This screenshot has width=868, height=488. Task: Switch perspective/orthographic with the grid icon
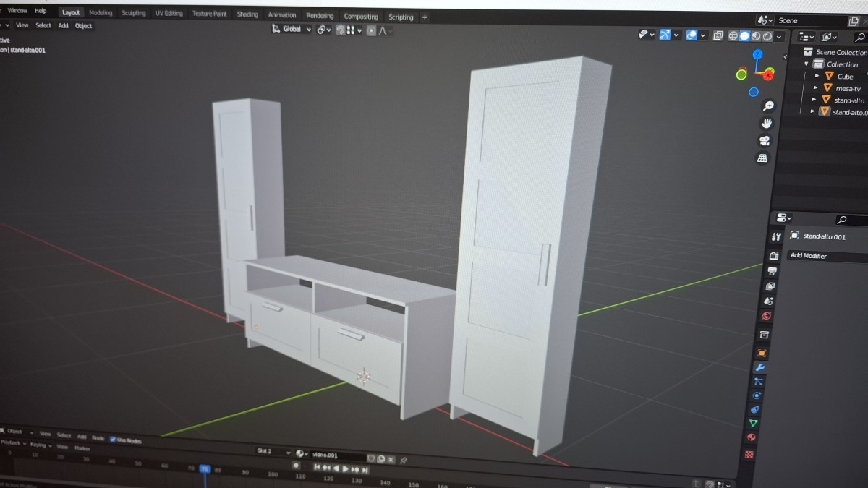click(x=762, y=158)
